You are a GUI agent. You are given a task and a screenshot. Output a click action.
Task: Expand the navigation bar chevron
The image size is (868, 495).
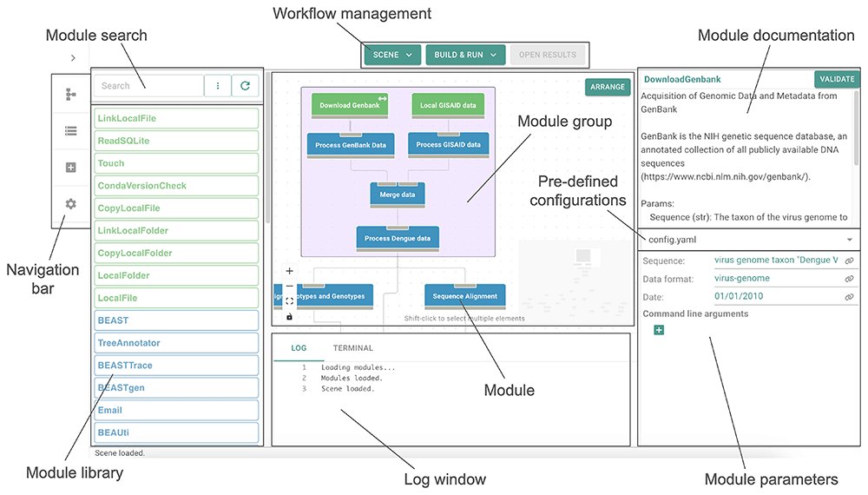[x=73, y=57]
